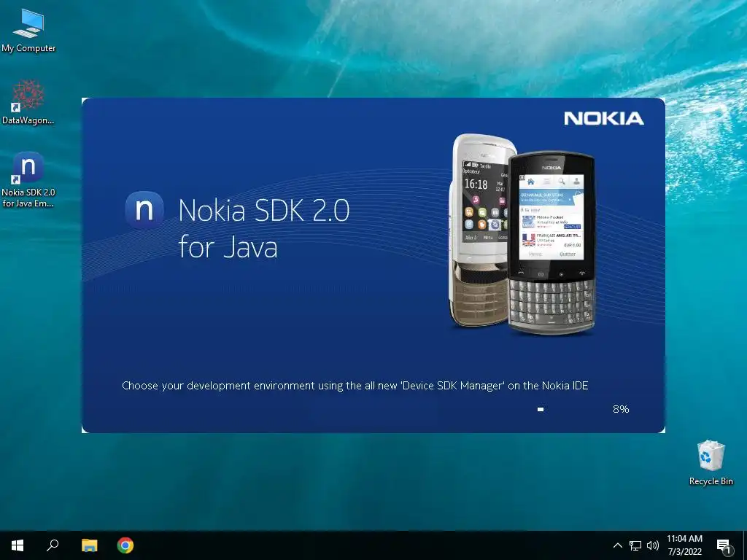This screenshot has height=560, width=747.
Task: Show hidden system tray icons
Action: click(x=617, y=545)
